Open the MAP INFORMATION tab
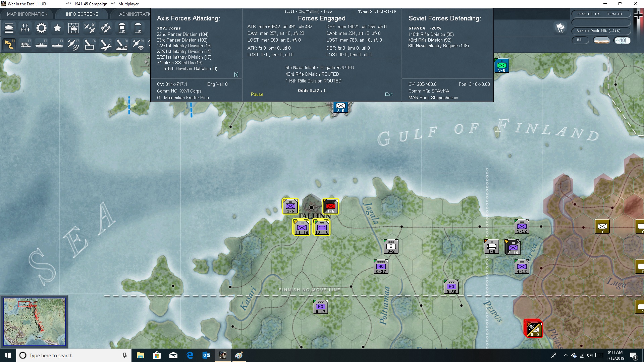 (x=27, y=14)
